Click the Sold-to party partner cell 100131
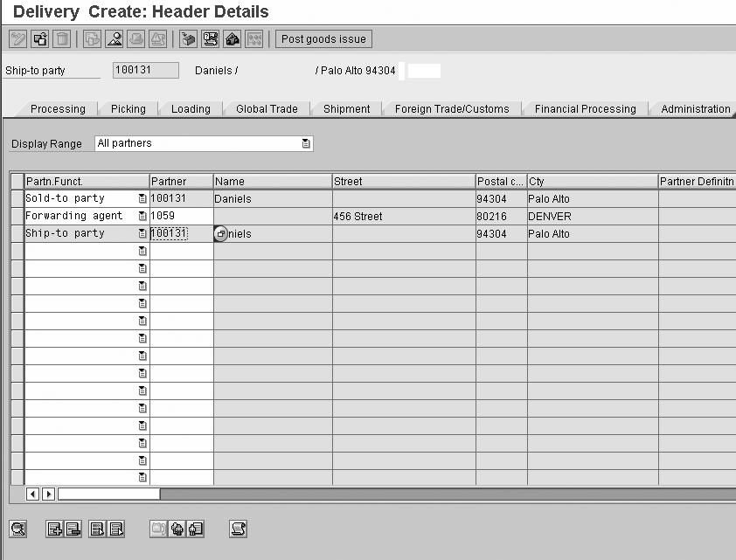 pos(181,198)
